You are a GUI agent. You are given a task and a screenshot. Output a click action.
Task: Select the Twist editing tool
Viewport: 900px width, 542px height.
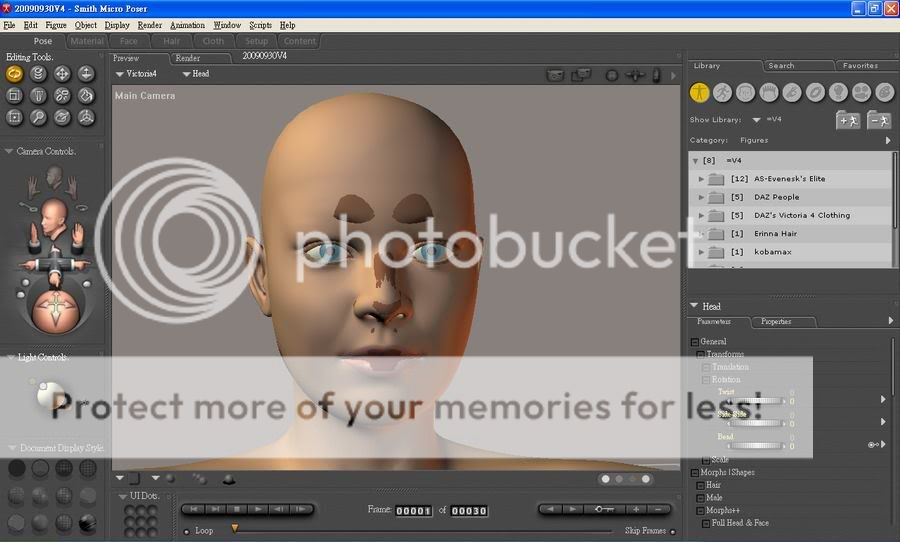point(39,73)
